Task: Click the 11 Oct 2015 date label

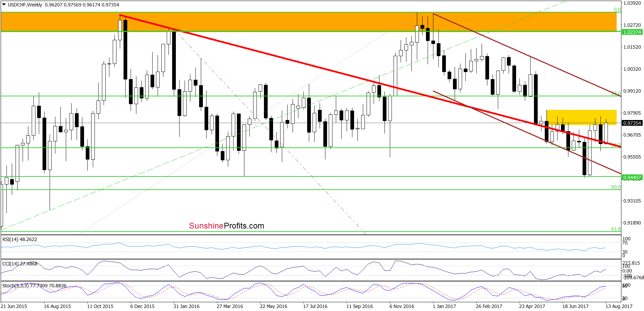Action: pyautogui.click(x=100, y=306)
